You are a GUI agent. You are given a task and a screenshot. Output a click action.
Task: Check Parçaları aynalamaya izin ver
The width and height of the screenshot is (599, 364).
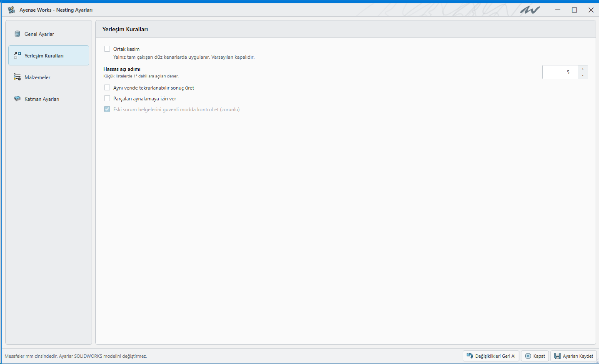click(x=107, y=98)
